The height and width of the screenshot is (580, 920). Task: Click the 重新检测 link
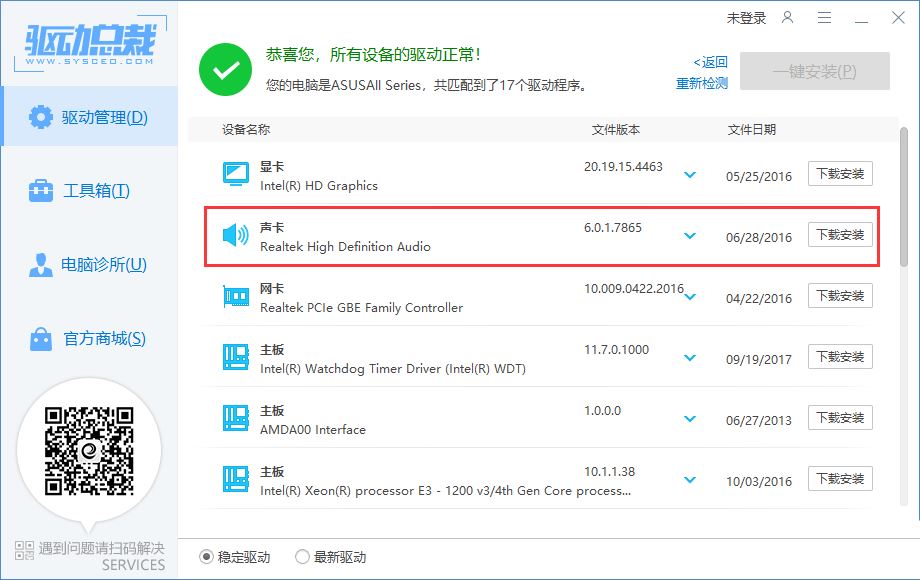click(x=701, y=84)
